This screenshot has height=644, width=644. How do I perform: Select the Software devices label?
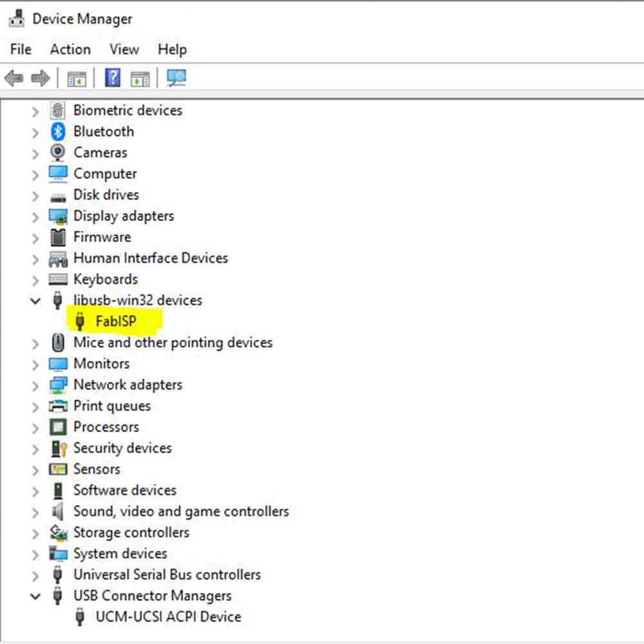pos(125,490)
